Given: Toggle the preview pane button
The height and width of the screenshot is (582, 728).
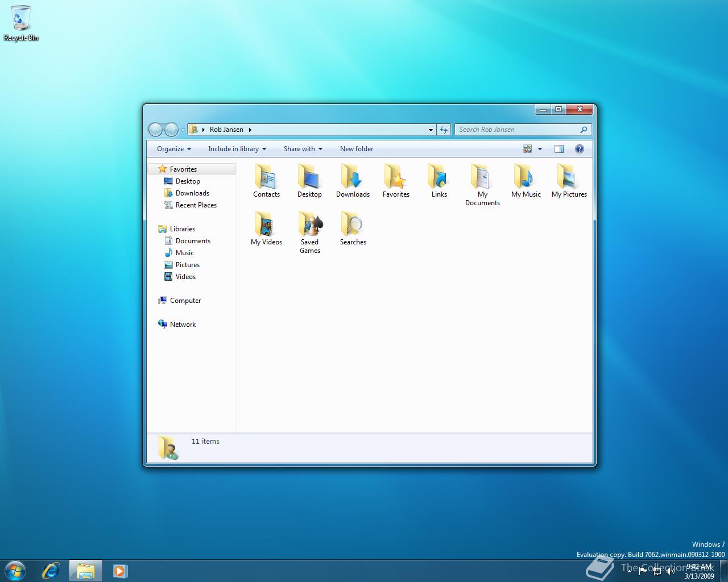Looking at the screenshot, I should (559, 149).
